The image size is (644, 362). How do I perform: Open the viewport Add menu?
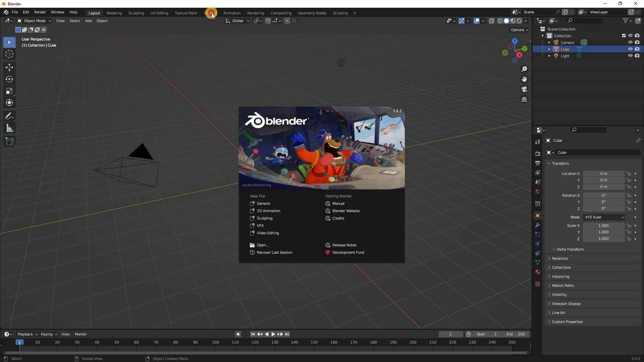tap(88, 21)
